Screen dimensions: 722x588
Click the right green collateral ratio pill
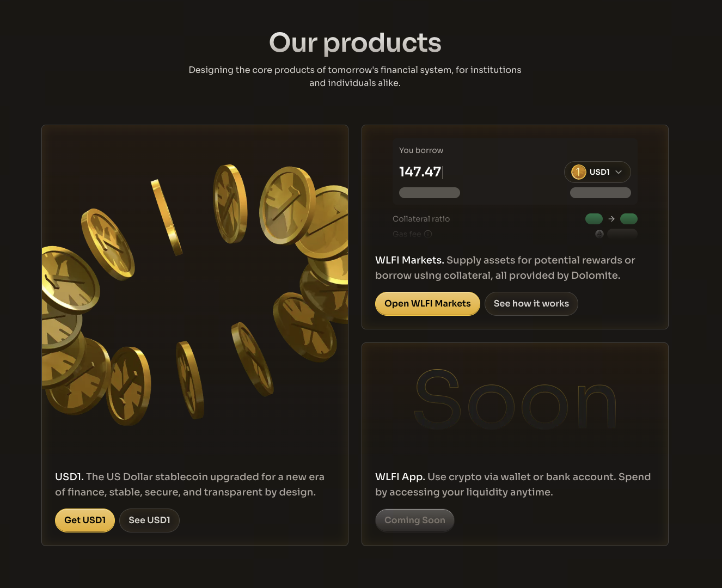click(x=629, y=219)
